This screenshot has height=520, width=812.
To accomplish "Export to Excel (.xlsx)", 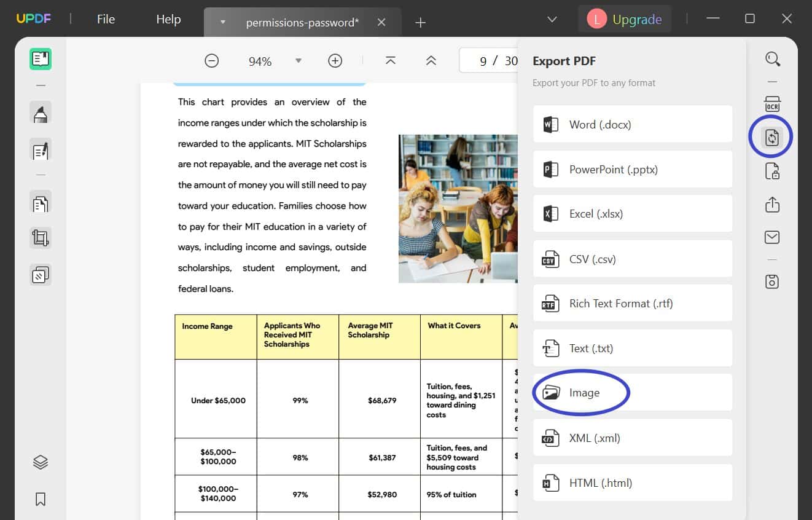I will coord(633,214).
